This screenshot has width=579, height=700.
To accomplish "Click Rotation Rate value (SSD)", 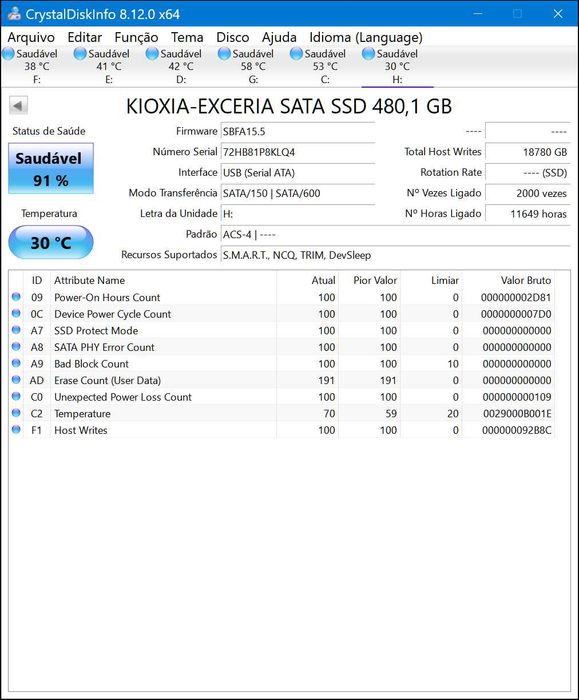I will point(528,172).
